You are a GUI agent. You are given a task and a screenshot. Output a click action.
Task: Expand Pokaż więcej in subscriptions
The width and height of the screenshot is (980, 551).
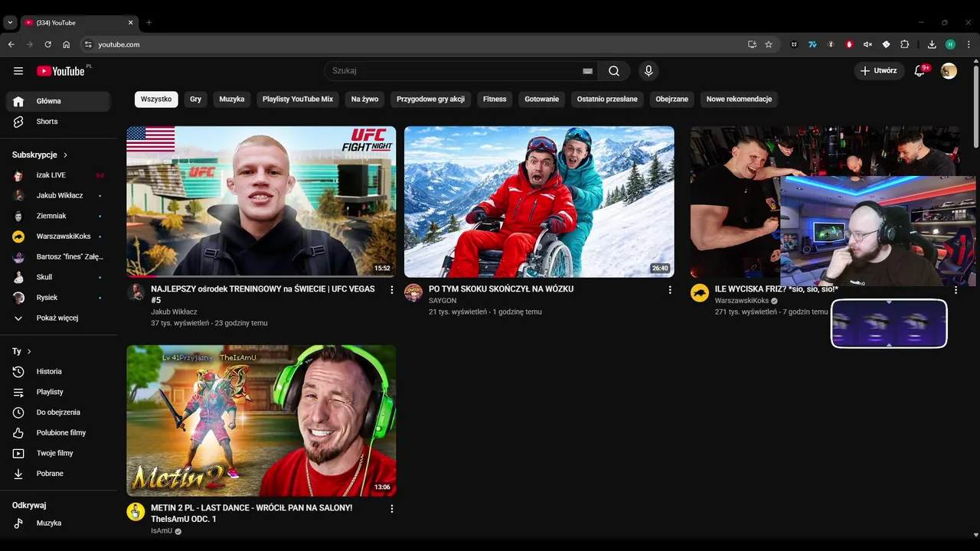tap(58, 318)
